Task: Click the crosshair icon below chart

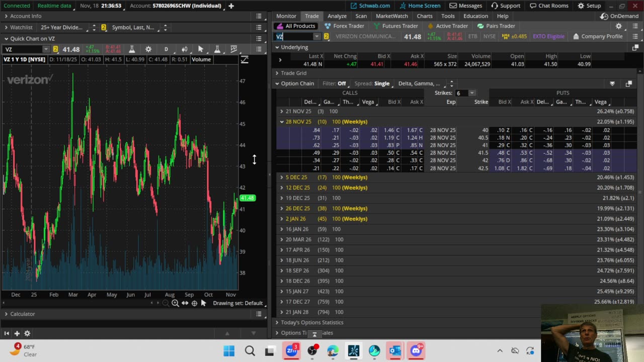Action: 194,303
